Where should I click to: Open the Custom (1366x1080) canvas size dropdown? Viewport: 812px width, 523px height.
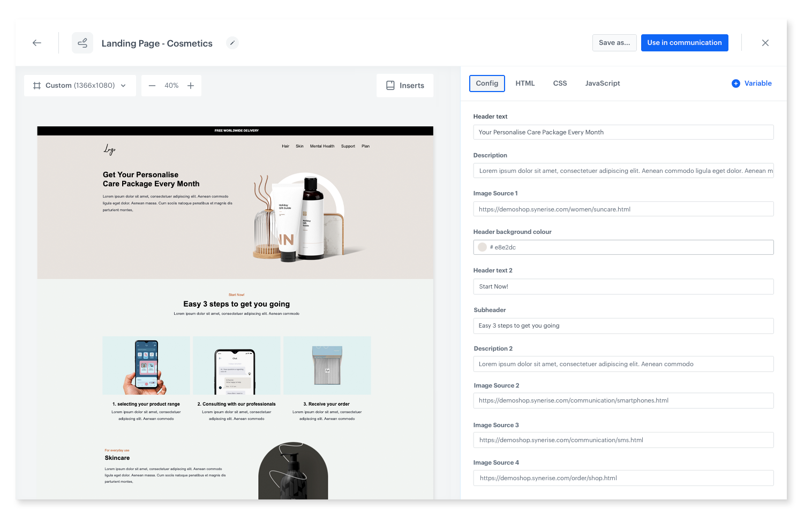(x=80, y=85)
